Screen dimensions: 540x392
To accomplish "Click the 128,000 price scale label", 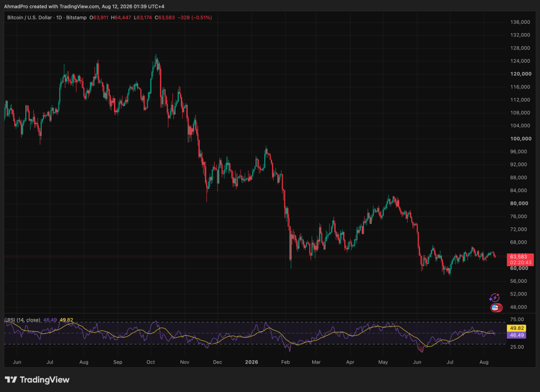I will pos(520,48).
